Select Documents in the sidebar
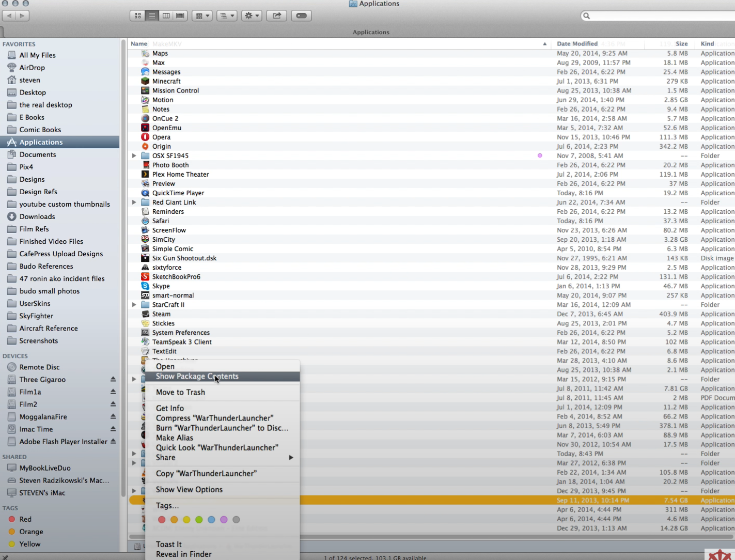 pyautogui.click(x=37, y=154)
